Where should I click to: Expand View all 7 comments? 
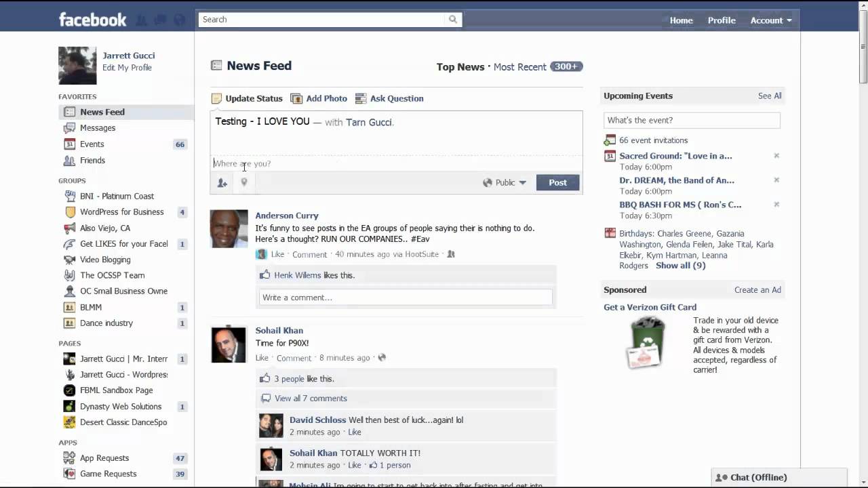(x=311, y=399)
